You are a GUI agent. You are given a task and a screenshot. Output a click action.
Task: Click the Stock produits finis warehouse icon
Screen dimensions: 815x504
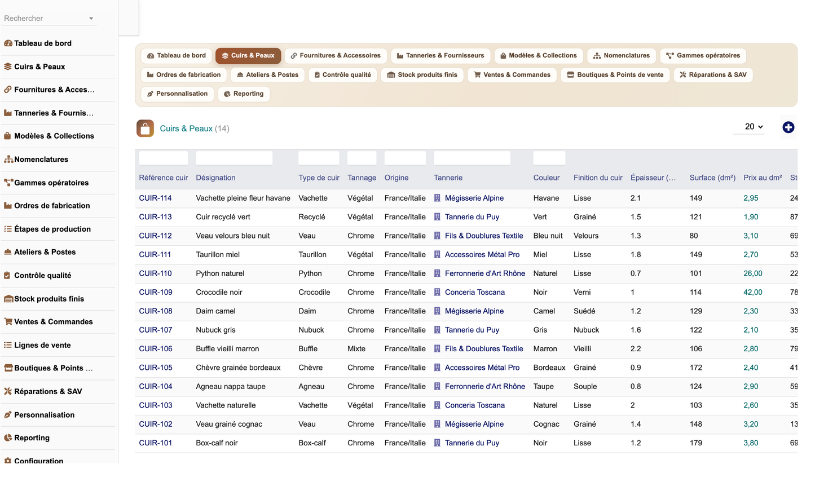[x=8, y=299]
